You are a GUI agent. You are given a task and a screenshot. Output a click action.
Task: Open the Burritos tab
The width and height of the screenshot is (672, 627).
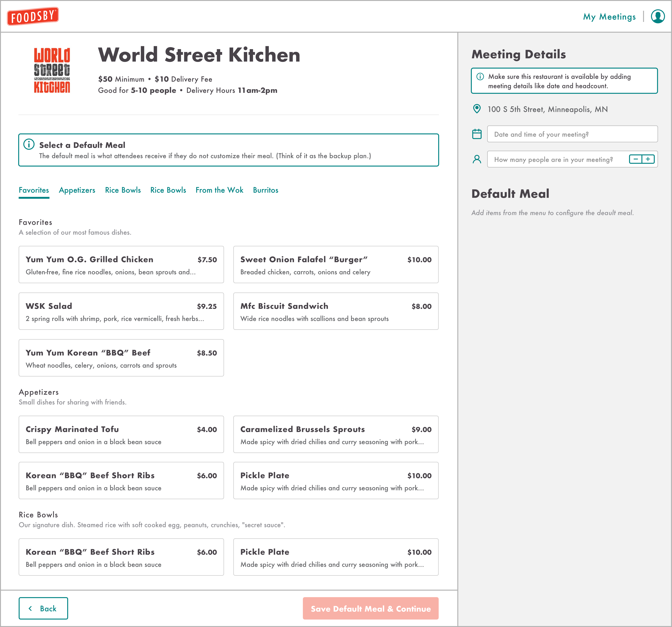265,190
